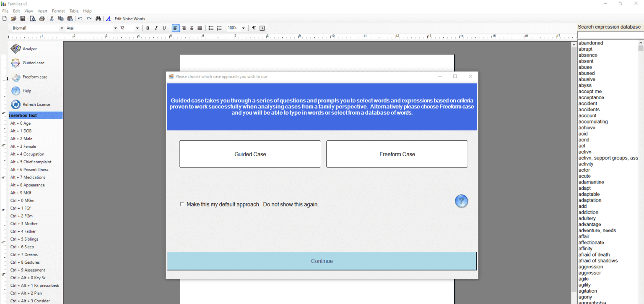
Task: Toggle bold formatting
Action: 148,28
